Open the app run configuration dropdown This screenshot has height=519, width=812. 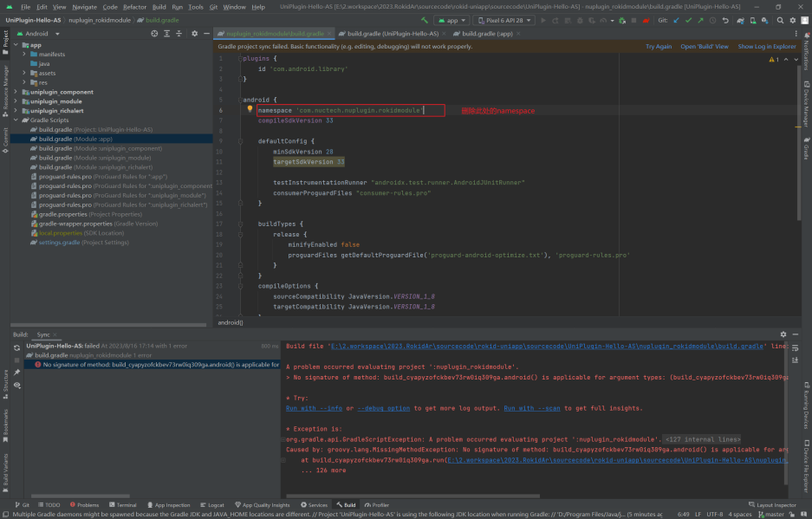(x=452, y=20)
